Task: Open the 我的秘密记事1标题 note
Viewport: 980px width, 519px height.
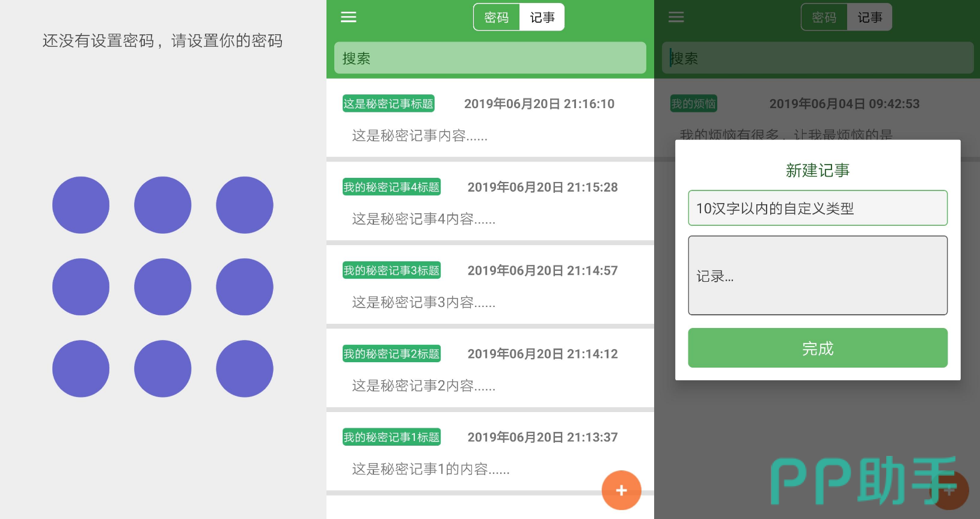Action: tap(469, 452)
